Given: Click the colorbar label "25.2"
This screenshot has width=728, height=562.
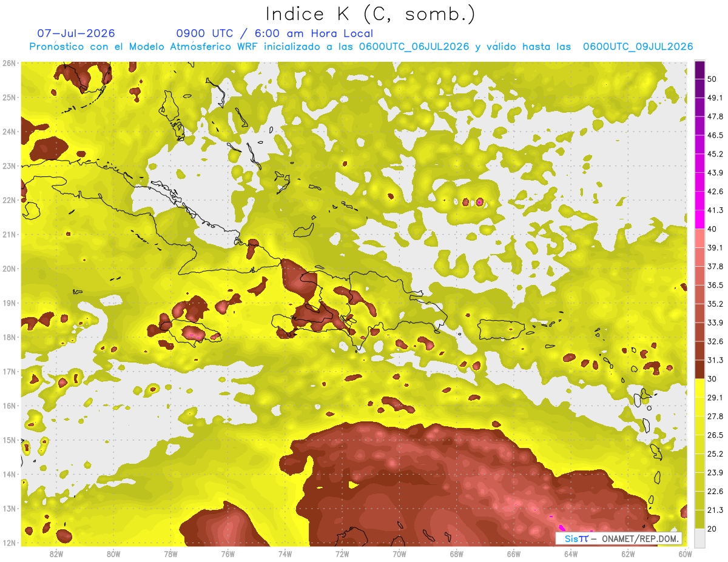Looking at the screenshot, I should tap(715, 454).
